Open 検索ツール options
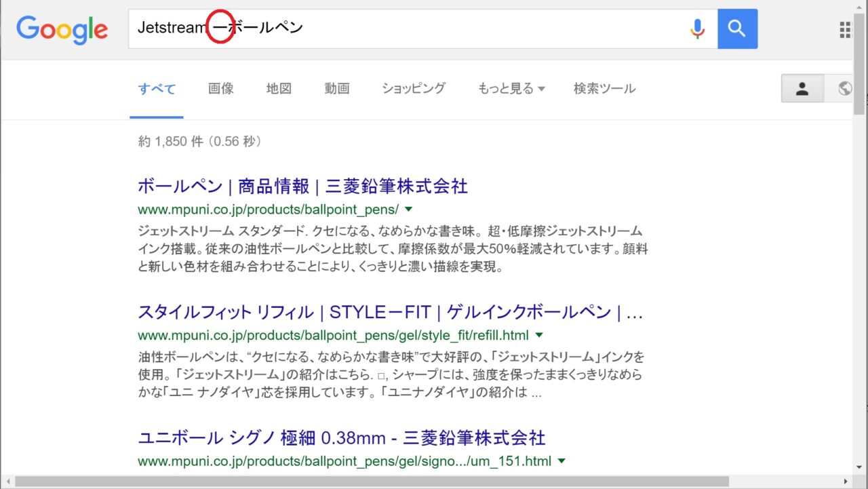 (604, 89)
